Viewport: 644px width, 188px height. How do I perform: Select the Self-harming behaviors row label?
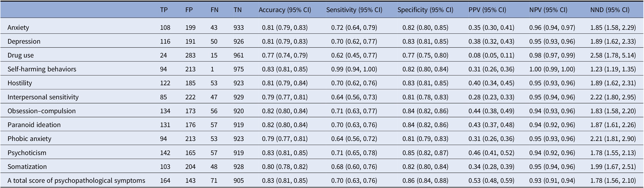(42, 69)
